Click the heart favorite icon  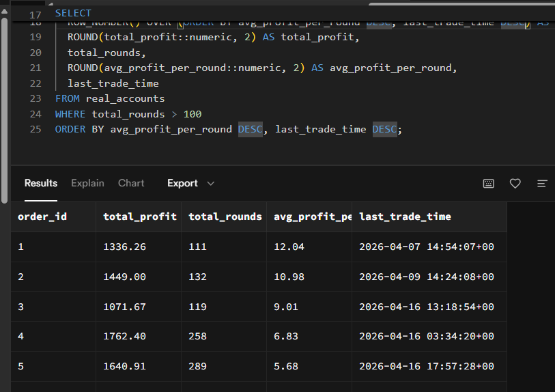515,184
